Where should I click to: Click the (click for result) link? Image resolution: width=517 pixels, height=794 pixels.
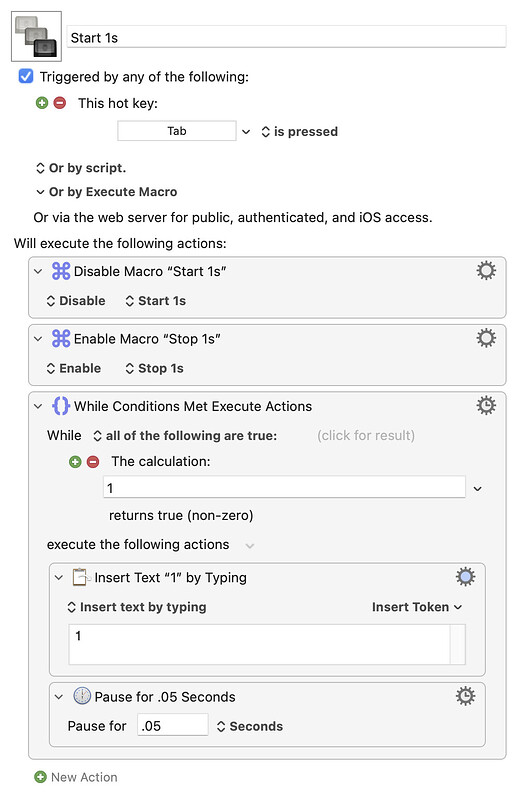[x=366, y=435]
